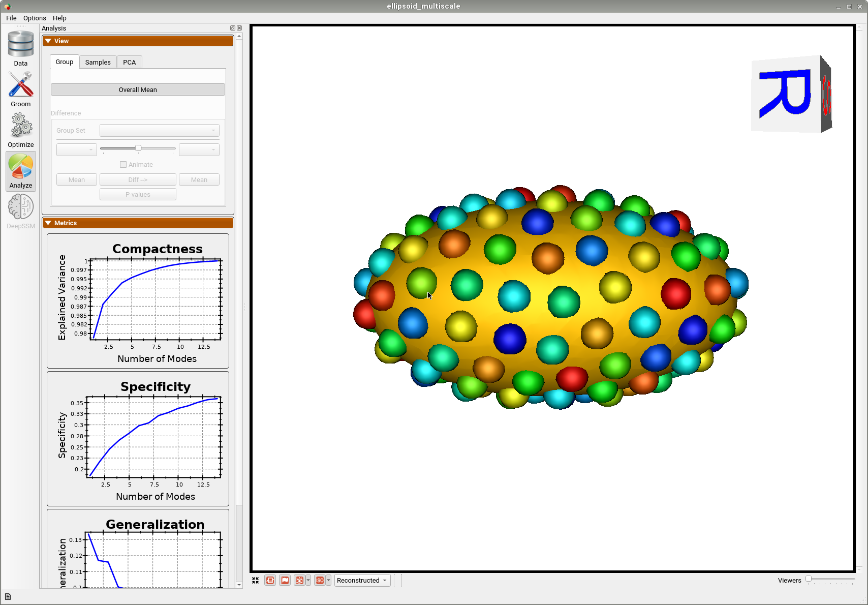Image resolution: width=868 pixels, height=605 pixels.
Task: Toggle glyph display icon
Action: (270, 580)
